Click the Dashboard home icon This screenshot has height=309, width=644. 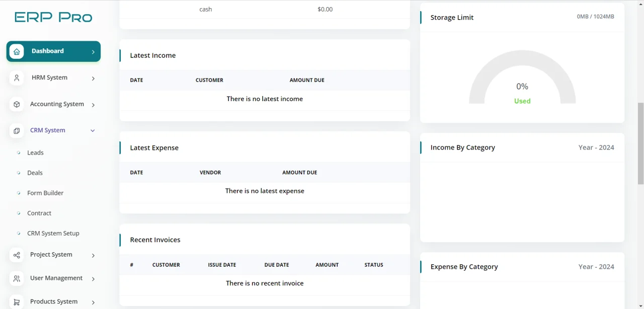(x=17, y=51)
